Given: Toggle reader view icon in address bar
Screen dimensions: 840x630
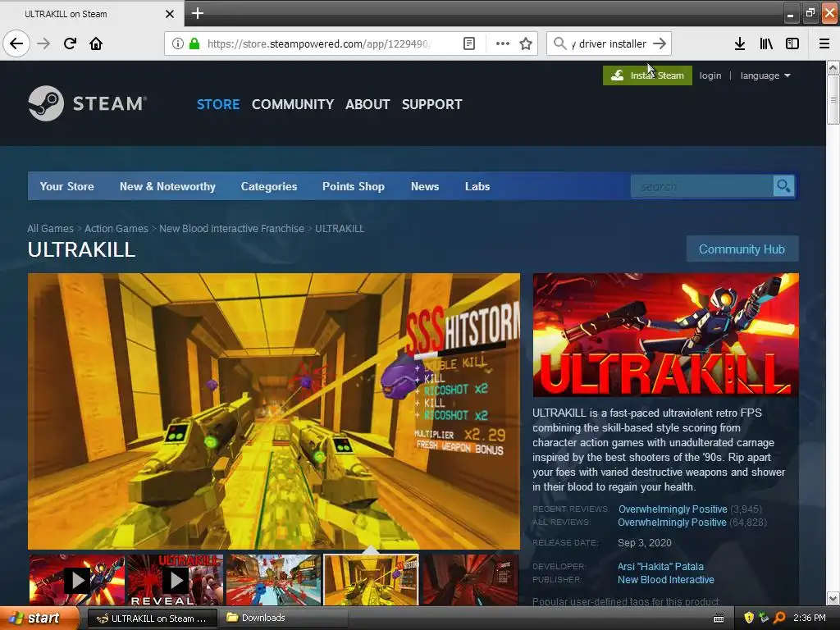Looking at the screenshot, I should (x=468, y=43).
